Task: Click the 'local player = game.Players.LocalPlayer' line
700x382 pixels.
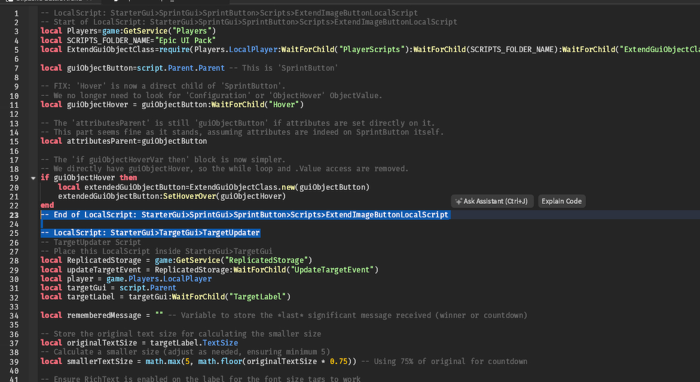Action: coord(126,279)
